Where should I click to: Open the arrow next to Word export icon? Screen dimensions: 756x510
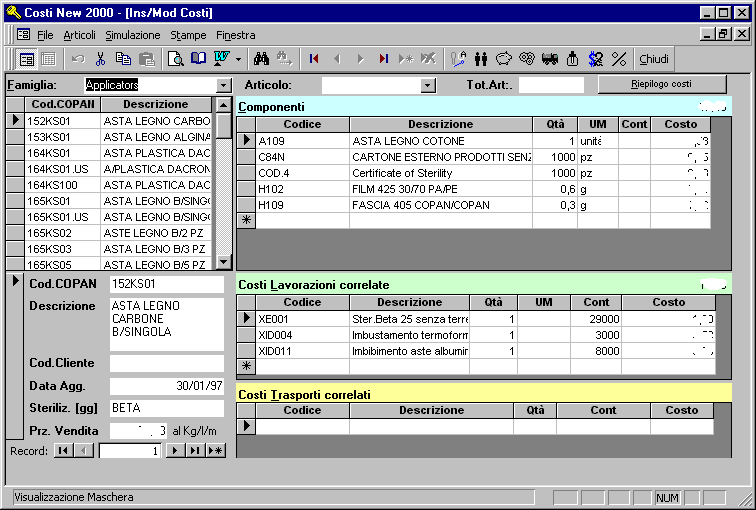(x=238, y=59)
